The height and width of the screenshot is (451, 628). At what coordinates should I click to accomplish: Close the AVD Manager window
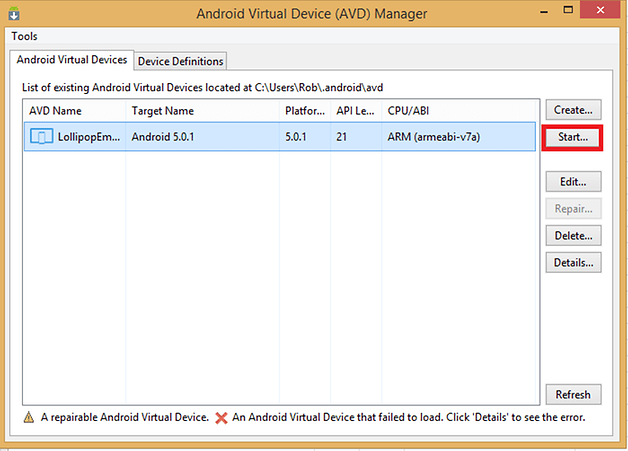(600, 10)
